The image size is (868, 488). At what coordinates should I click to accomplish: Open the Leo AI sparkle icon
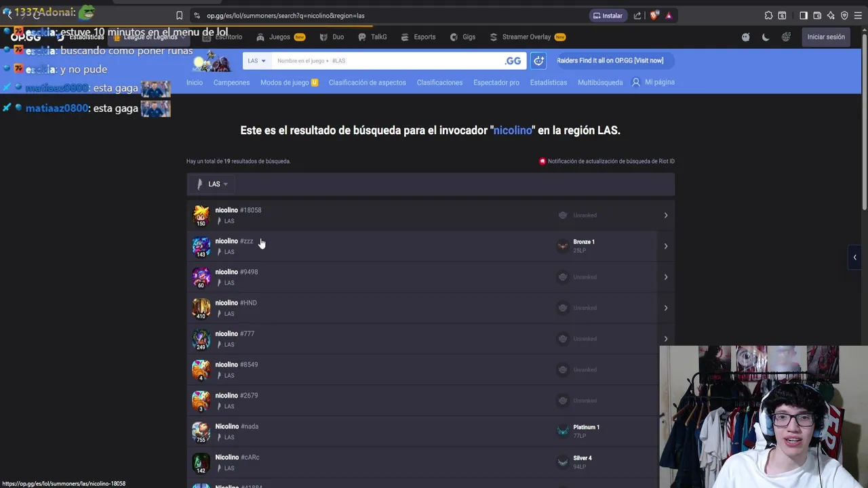coord(831,16)
